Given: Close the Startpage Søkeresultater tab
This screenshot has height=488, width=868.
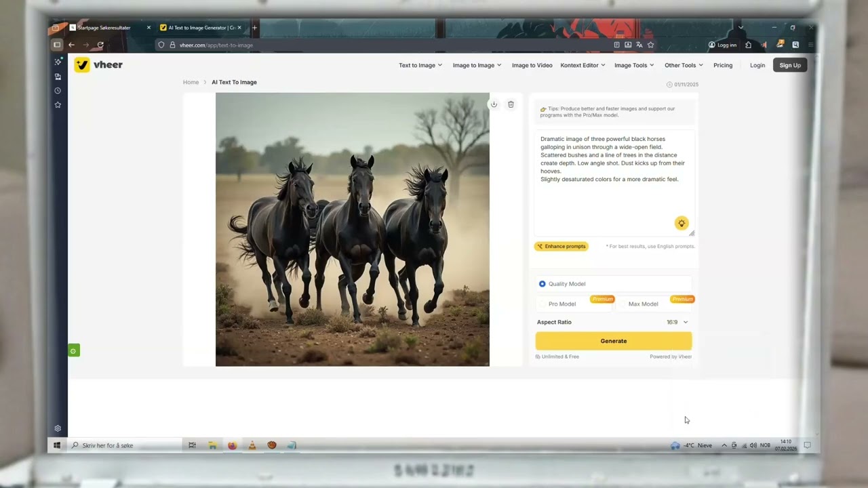Looking at the screenshot, I should point(149,28).
